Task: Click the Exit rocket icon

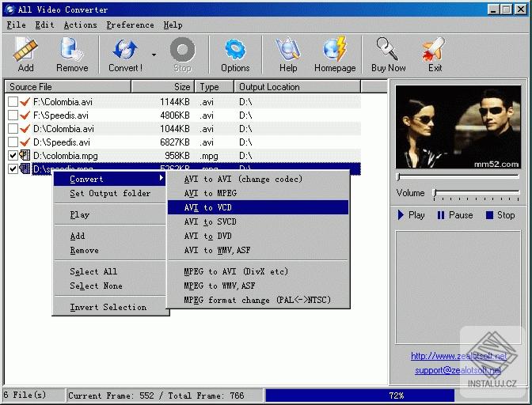Action: (435, 55)
